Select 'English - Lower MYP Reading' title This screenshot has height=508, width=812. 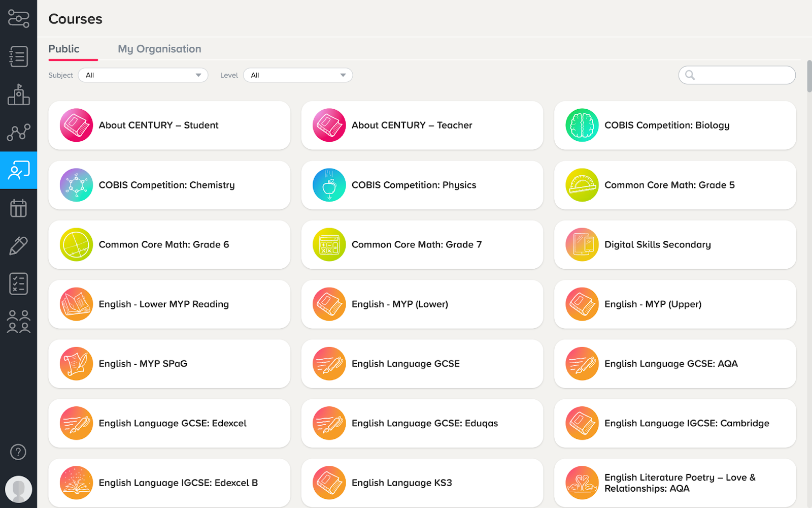[x=163, y=304]
